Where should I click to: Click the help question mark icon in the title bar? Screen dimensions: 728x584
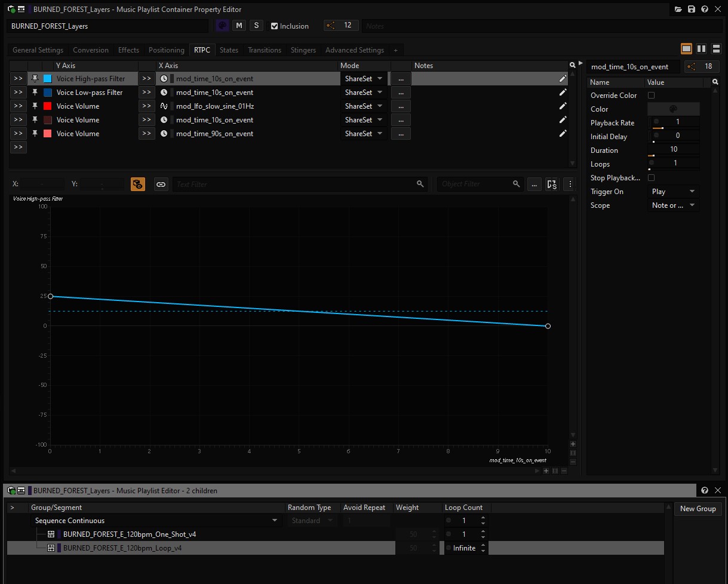706,9
